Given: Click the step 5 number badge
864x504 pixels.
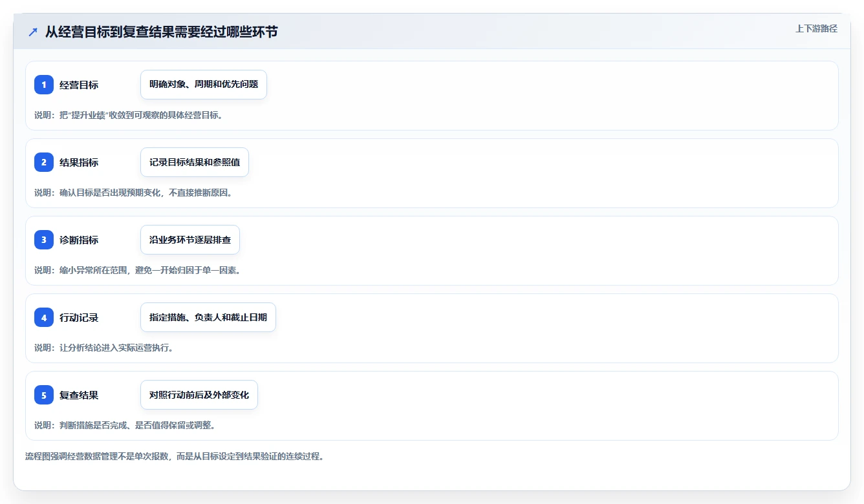Looking at the screenshot, I should (44, 395).
